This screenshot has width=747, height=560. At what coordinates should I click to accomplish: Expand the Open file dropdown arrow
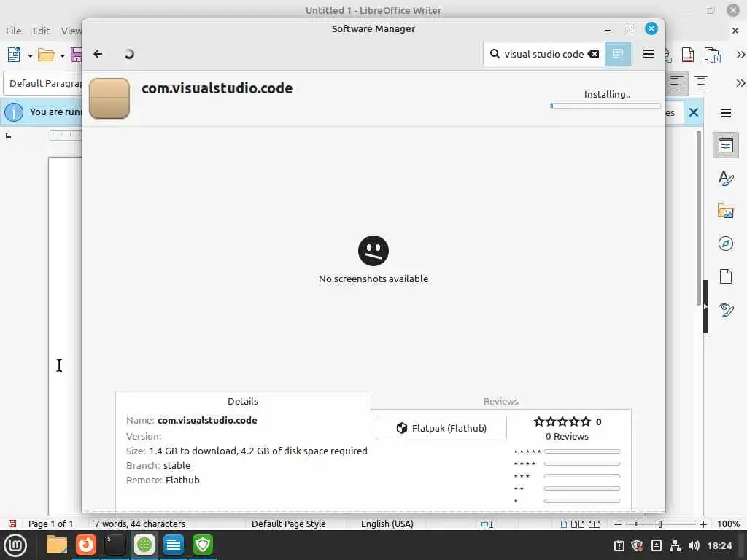(x=63, y=55)
